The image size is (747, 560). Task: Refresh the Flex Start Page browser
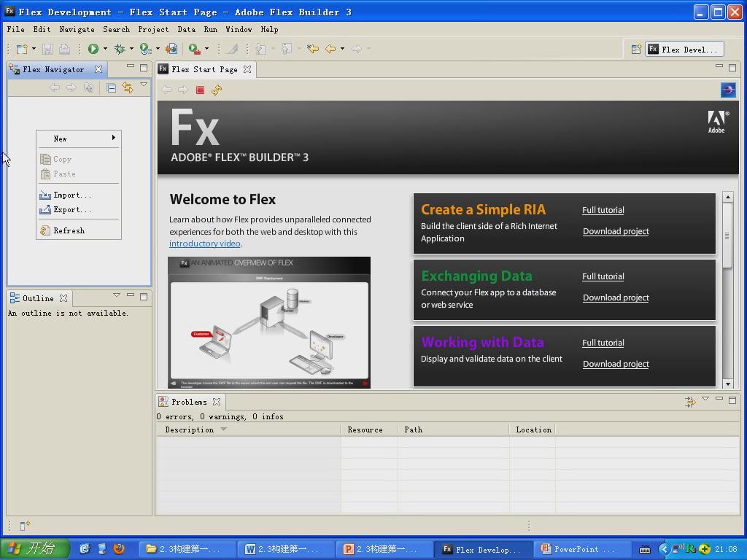click(x=217, y=90)
